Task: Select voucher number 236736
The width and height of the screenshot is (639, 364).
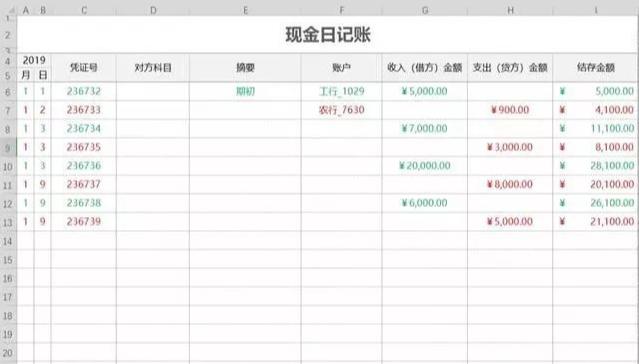Action: pos(84,166)
